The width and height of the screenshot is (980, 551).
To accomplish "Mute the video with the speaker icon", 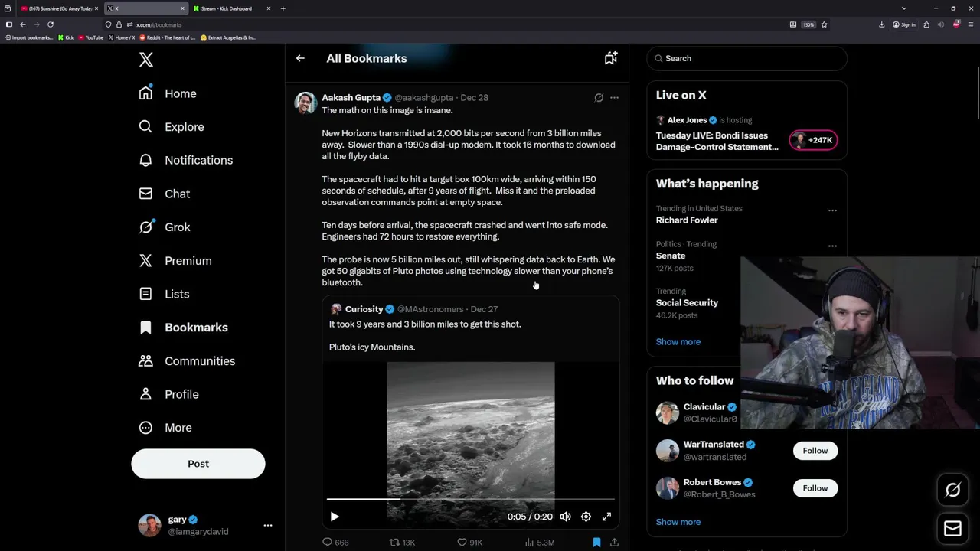I will (565, 517).
